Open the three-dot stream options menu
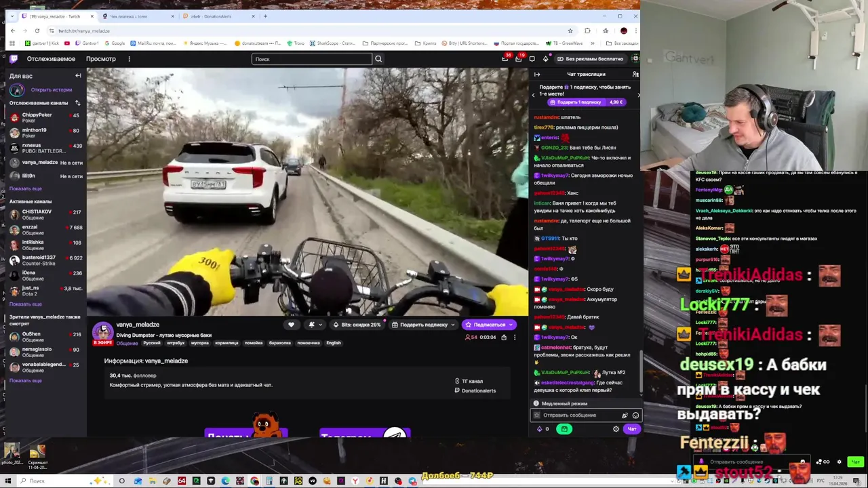The height and width of the screenshot is (488, 868). [x=514, y=337]
